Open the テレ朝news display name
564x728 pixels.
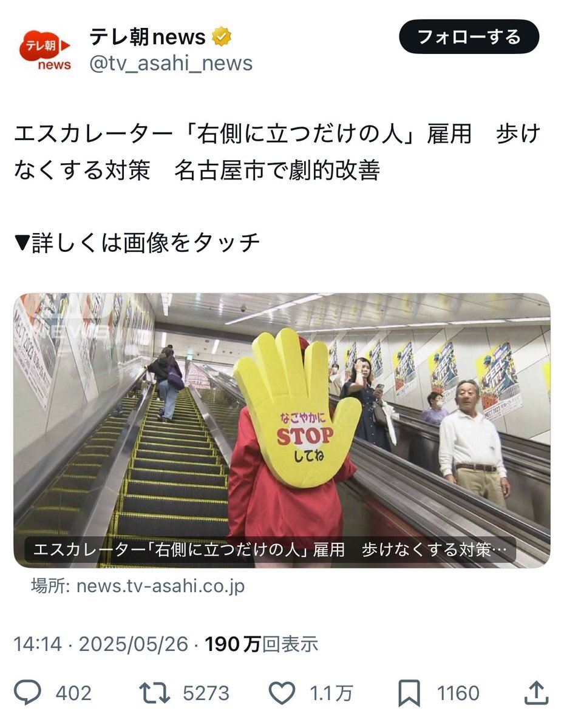[x=148, y=38]
